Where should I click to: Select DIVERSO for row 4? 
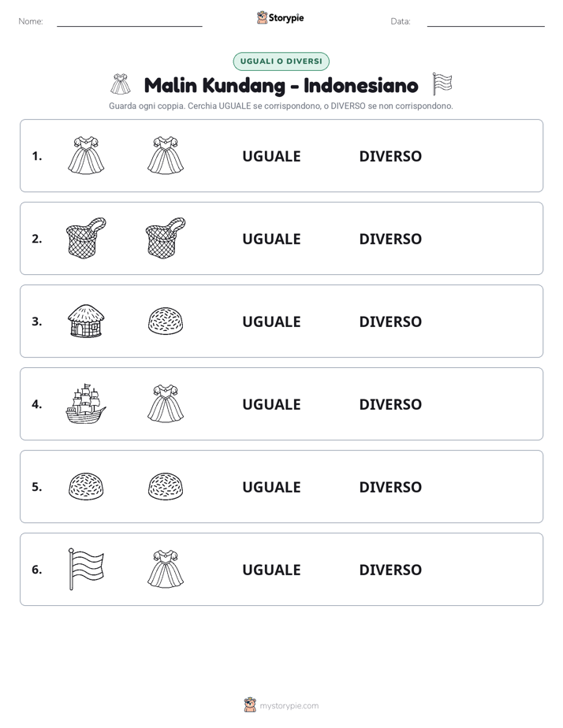(x=390, y=404)
